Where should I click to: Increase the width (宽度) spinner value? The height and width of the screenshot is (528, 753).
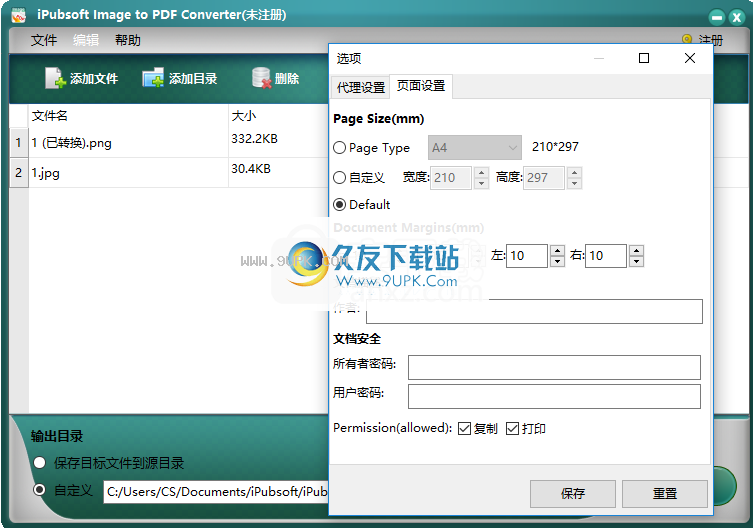coord(481,172)
